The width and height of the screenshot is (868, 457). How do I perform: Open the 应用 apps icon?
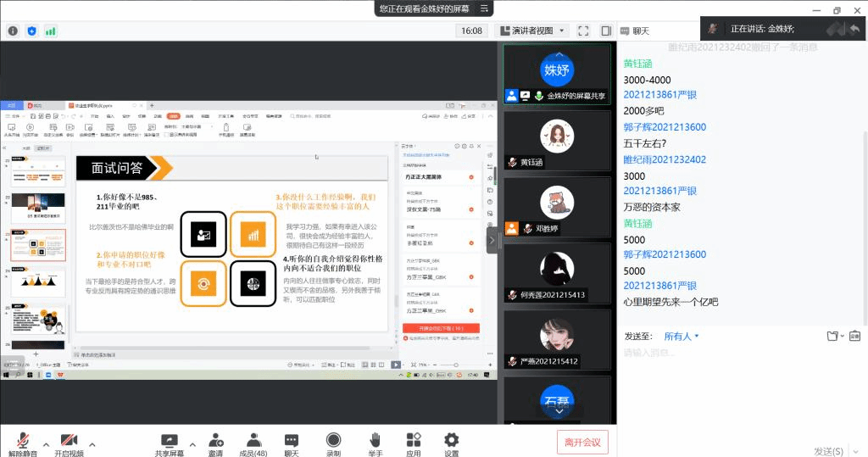tap(413, 440)
